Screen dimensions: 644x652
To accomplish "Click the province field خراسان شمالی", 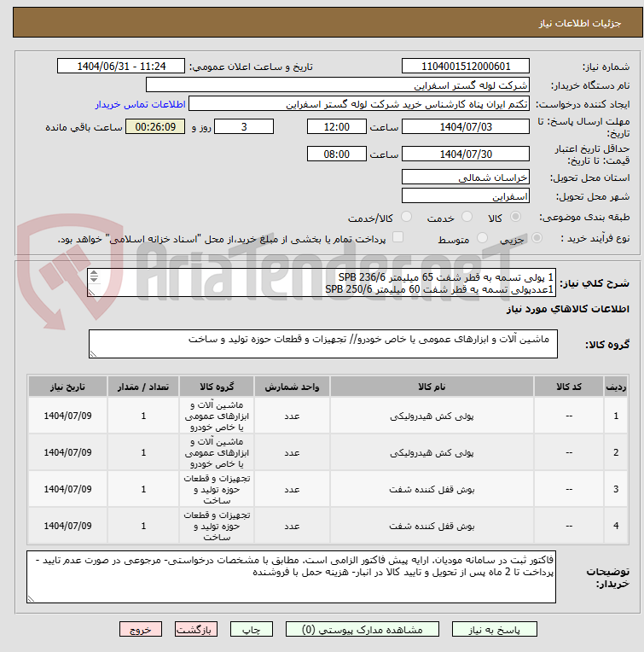I will (466, 178).
